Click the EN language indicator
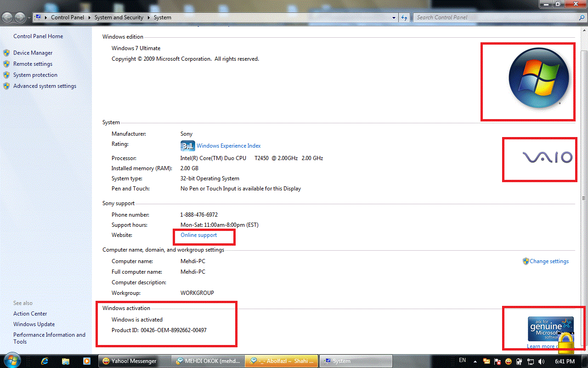 [463, 360]
